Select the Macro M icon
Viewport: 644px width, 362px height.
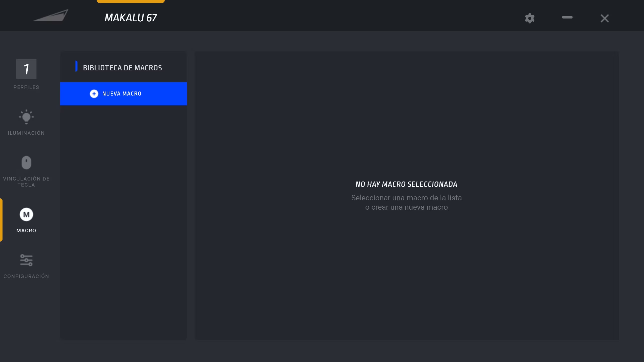[26, 214]
